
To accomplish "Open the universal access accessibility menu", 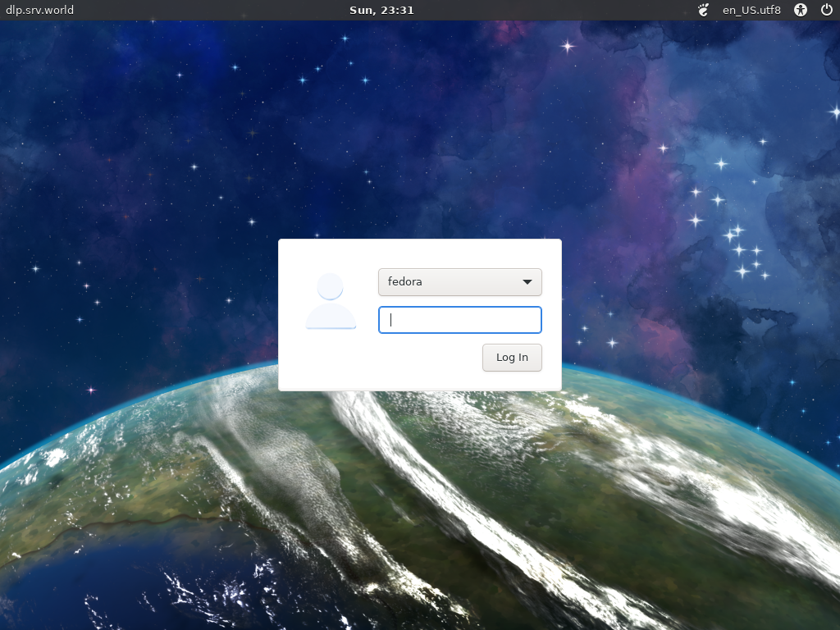I will [800, 10].
